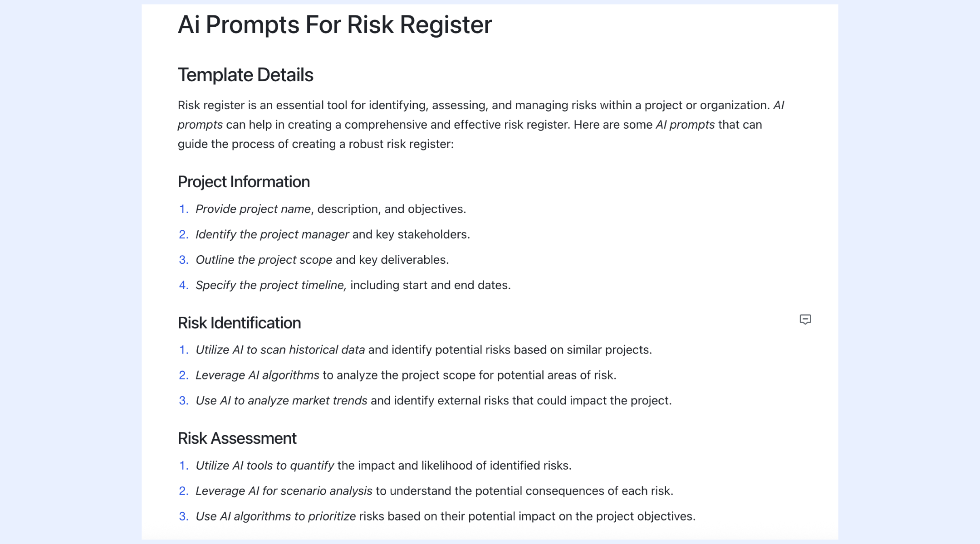The height and width of the screenshot is (544, 980).
Task: Click the 'Ai Prompts For Risk Register' title
Action: click(x=335, y=24)
